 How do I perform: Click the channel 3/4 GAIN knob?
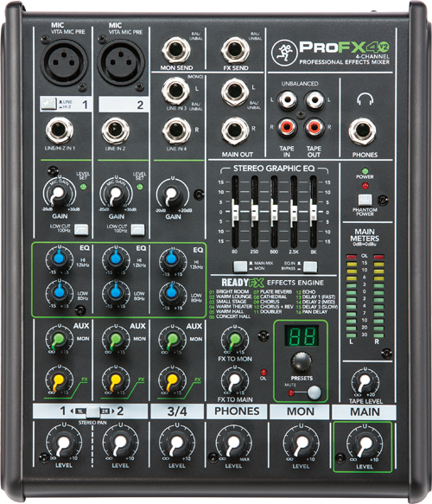pyautogui.click(x=172, y=195)
